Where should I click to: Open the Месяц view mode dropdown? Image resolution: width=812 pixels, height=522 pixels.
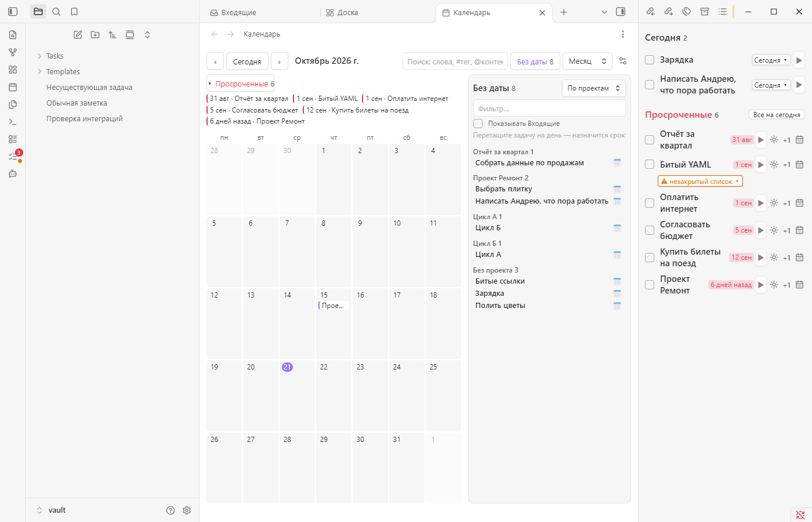click(x=588, y=61)
